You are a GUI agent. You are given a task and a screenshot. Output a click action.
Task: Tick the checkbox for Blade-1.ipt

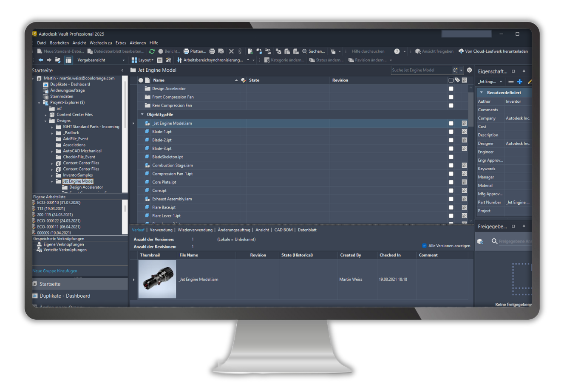pos(451,132)
